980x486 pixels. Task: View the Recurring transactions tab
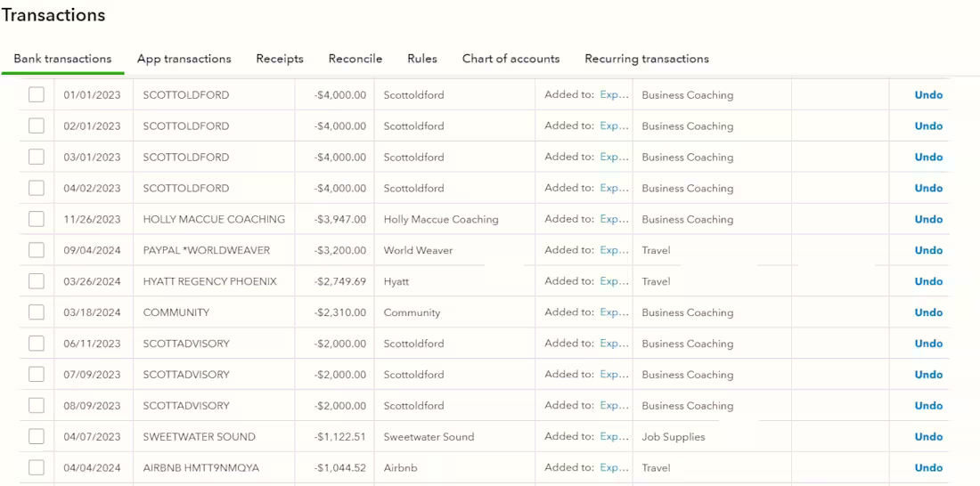coord(647,59)
